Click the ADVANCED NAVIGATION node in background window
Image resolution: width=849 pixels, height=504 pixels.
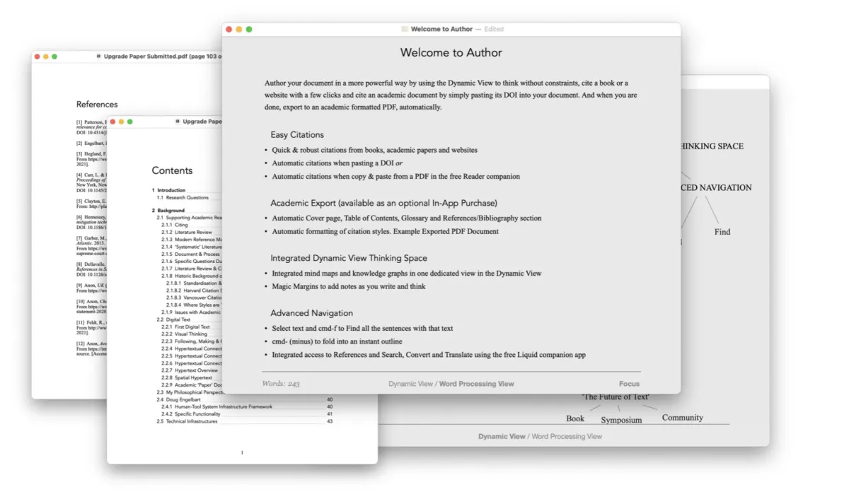tap(717, 187)
